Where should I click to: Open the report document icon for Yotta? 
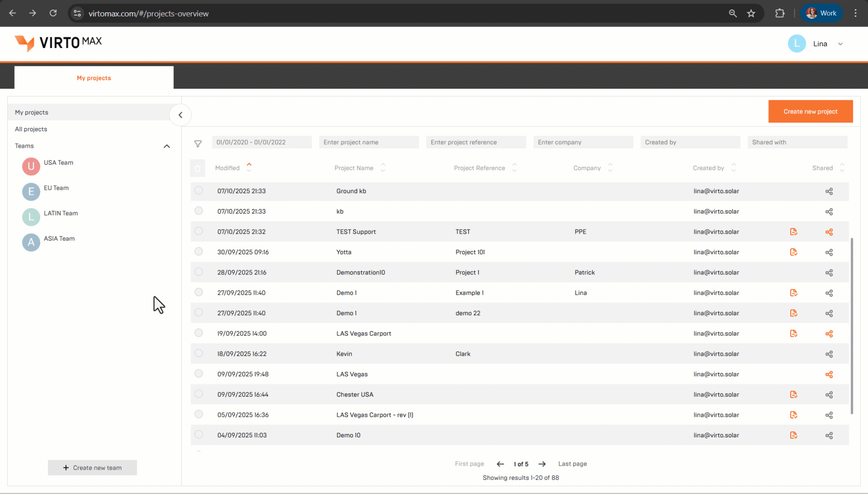pyautogui.click(x=793, y=252)
